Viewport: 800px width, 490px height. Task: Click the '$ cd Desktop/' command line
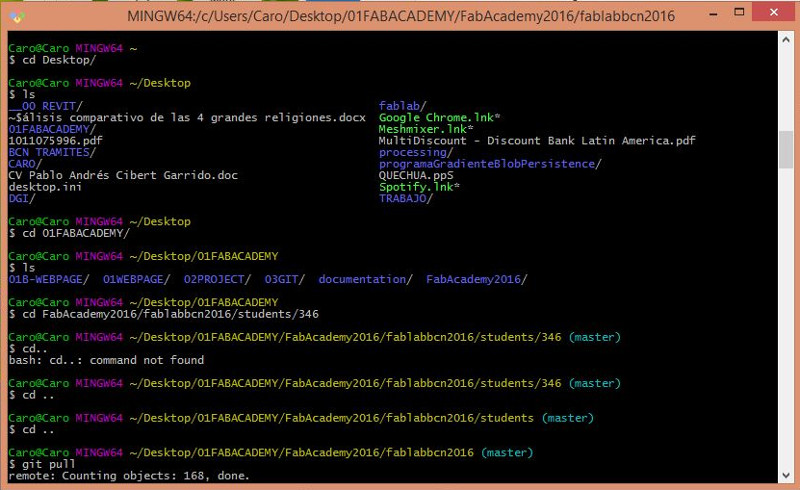(x=52, y=60)
